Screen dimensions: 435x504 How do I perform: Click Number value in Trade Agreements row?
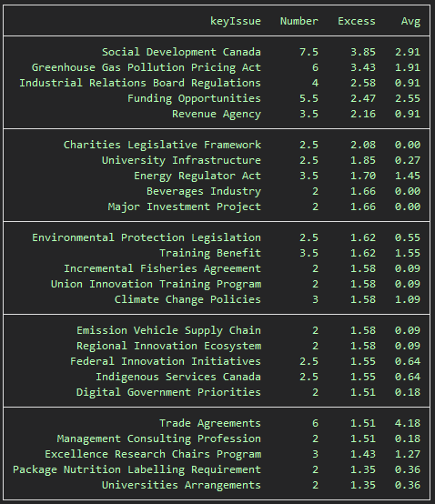pos(315,423)
